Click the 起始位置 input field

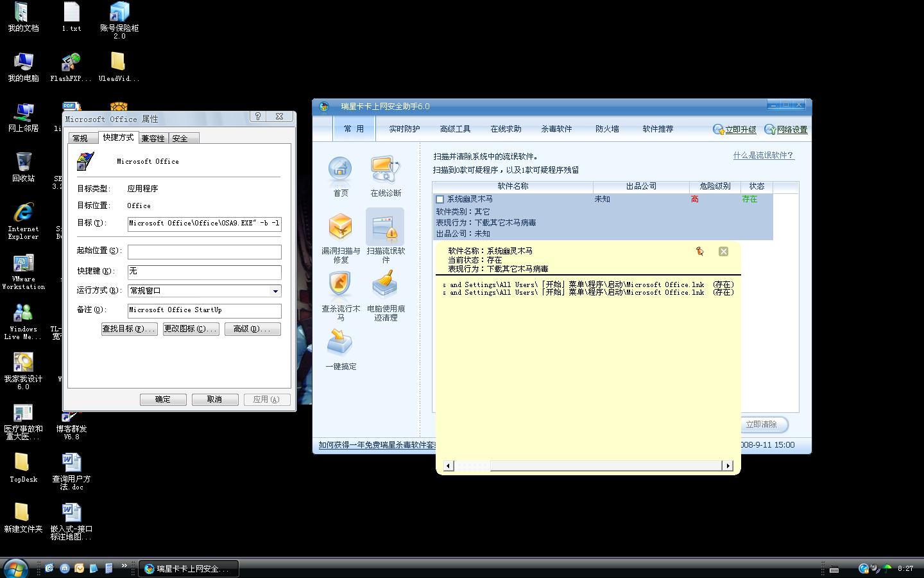click(204, 252)
